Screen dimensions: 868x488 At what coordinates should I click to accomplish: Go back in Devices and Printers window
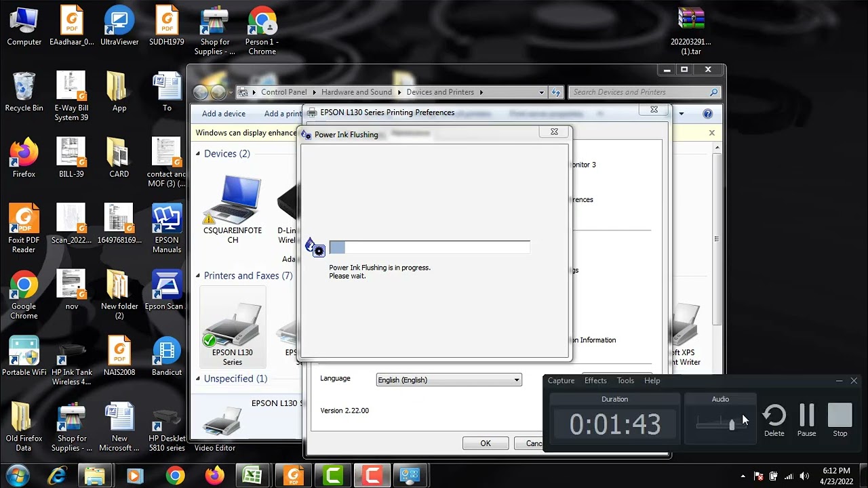[x=201, y=92]
